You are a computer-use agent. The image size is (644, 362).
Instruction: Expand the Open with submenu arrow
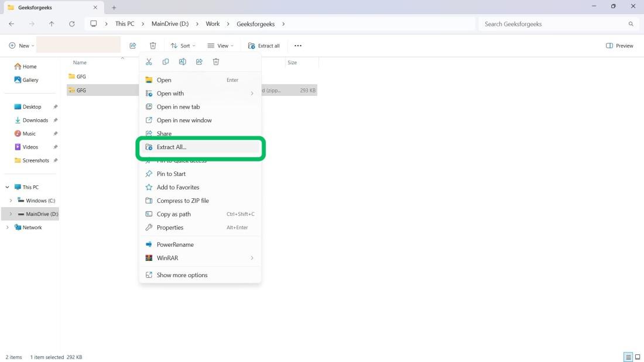coord(252,94)
